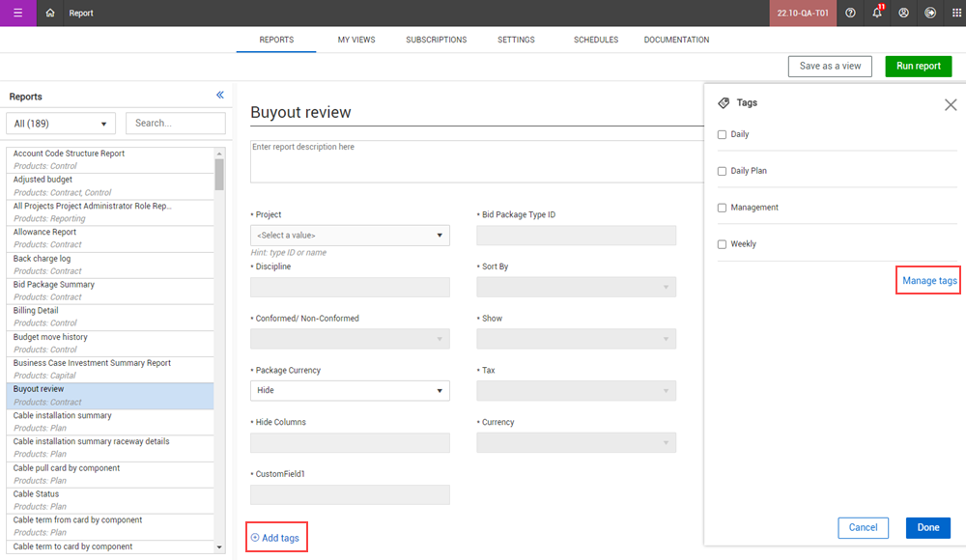Select the Buyout review list item
The height and width of the screenshot is (560, 966).
(x=110, y=396)
